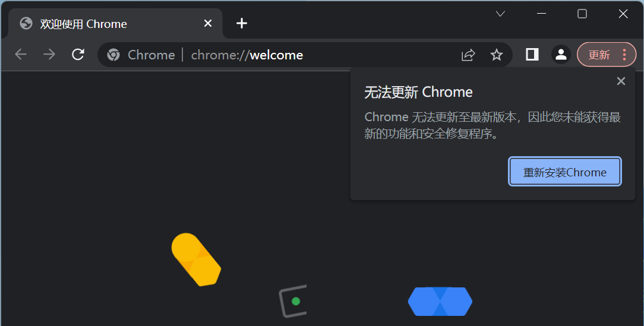
Task: Share this page via share icon
Action: click(468, 55)
